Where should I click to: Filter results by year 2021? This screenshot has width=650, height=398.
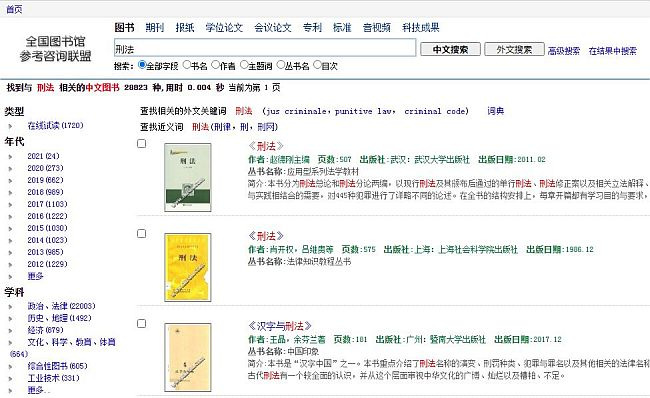(x=43, y=156)
